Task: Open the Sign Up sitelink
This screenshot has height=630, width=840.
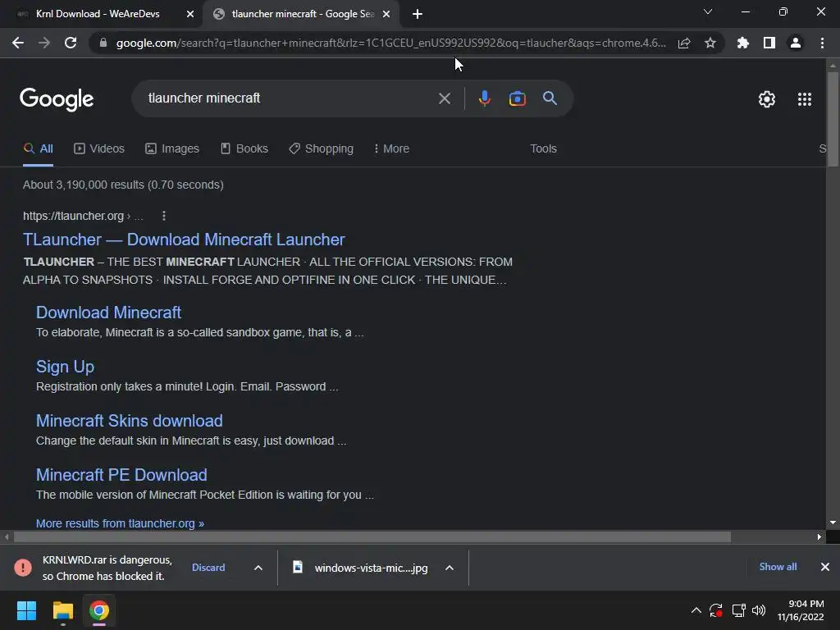Action: (x=65, y=367)
